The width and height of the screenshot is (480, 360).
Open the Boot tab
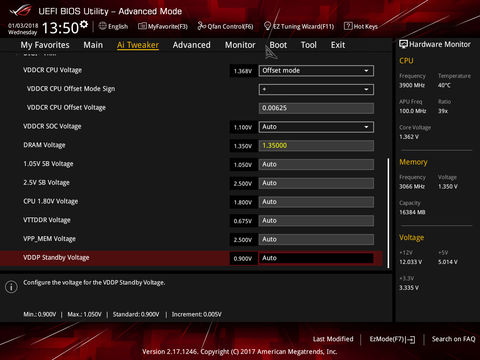coord(278,45)
